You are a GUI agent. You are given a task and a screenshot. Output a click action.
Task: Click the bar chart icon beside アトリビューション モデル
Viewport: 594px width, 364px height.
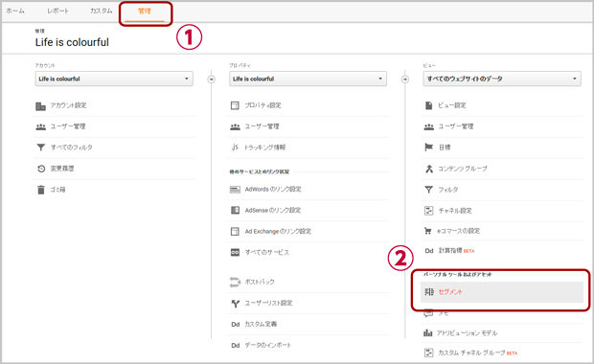[427, 333]
